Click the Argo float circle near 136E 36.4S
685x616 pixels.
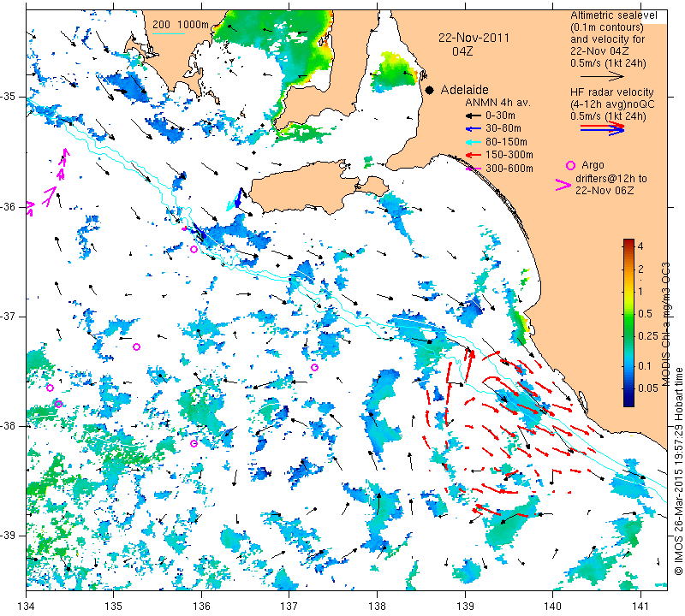[x=194, y=250]
